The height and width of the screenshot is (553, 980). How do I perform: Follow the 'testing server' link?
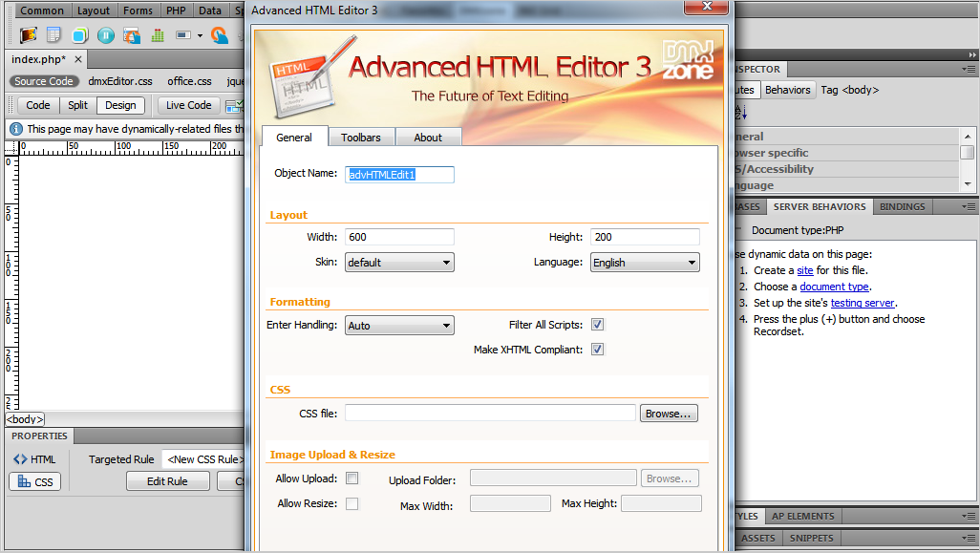pos(863,303)
